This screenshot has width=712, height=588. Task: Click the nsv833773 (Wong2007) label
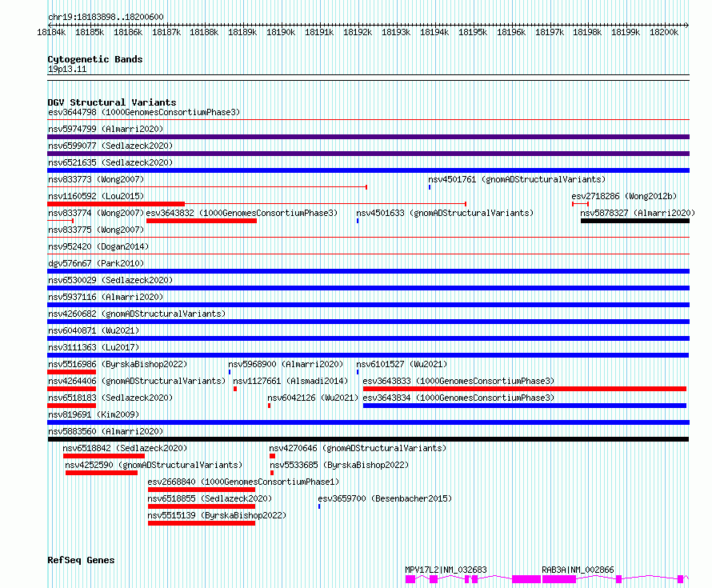[x=96, y=179]
